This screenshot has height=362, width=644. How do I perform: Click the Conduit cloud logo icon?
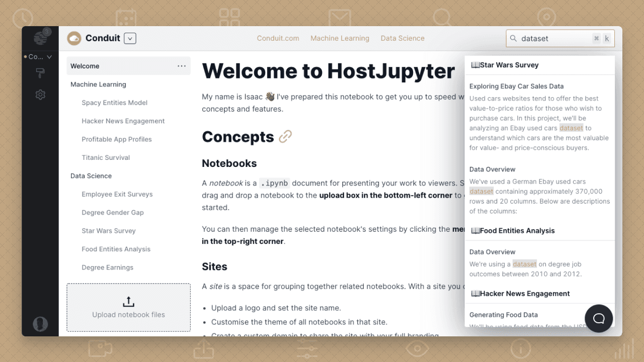(x=74, y=38)
